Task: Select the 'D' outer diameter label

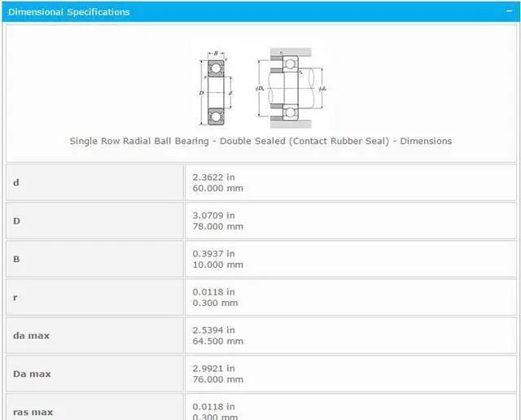Action: pyautogui.click(x=16, y=221)
